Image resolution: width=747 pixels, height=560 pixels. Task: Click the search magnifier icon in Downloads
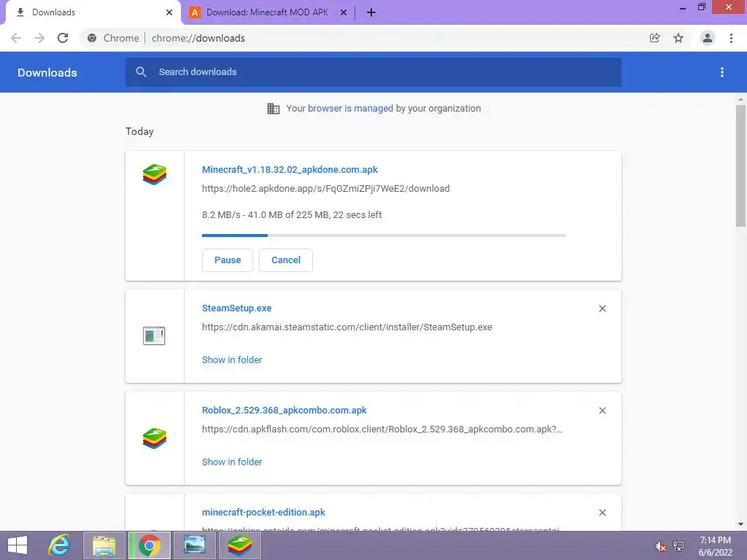(141, 72)
